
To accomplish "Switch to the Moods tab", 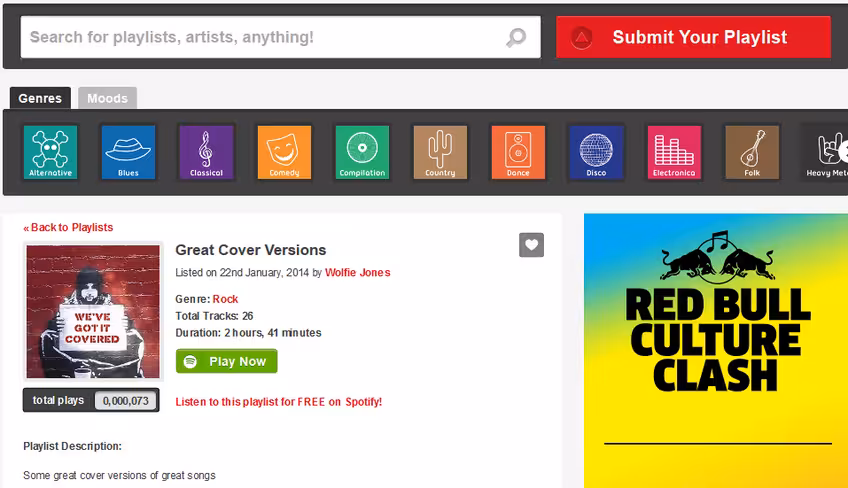I will (107, 98).
